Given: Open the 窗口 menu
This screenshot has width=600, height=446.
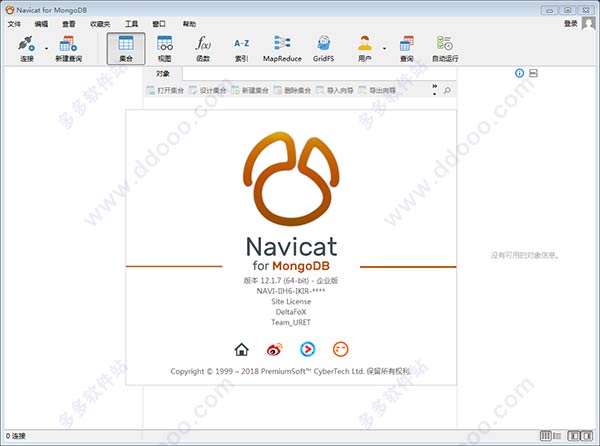Looking at the screenshot, I should pyautogui.click(x=159, y=24).
